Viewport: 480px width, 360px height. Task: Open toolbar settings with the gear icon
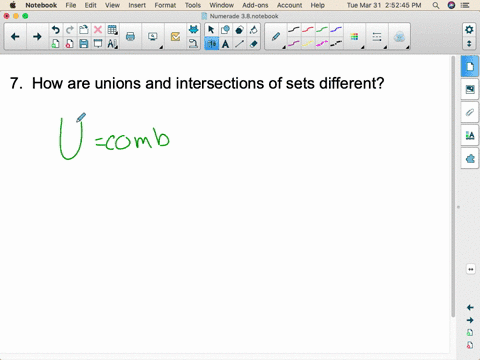pyautogui.click(x=469, y=30)
